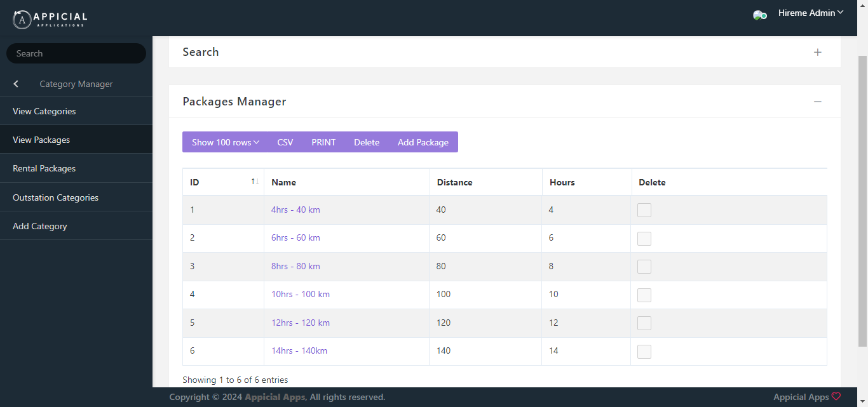Tick the delete checkbox for 14hrs - 140km
The height and width of the screenshot is (407, 868).
click(x=644, y=352)
